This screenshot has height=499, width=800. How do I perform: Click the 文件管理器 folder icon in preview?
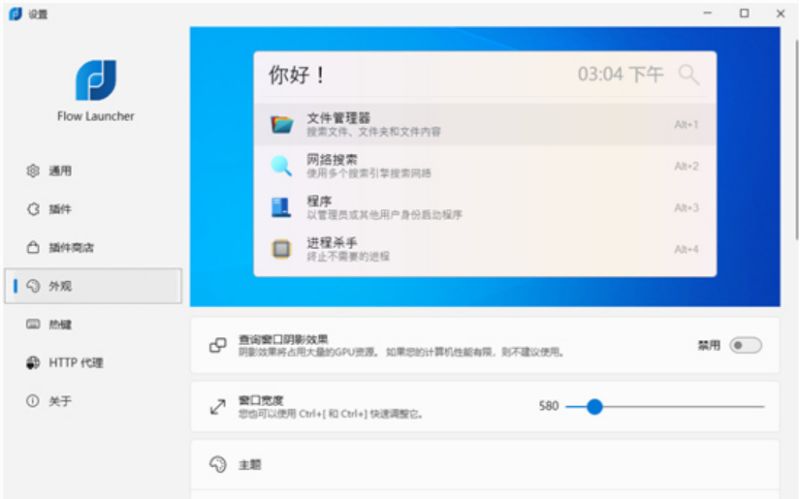coord(282,125)
